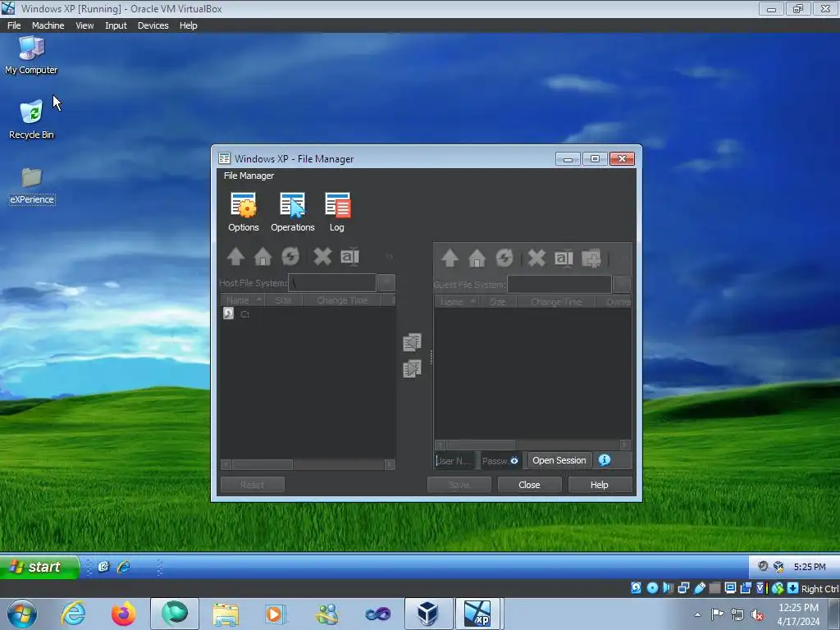Open Firefox from Windows 7 taskbar
The height and width of the screenshot is (630, 840).
click(123, 614)
